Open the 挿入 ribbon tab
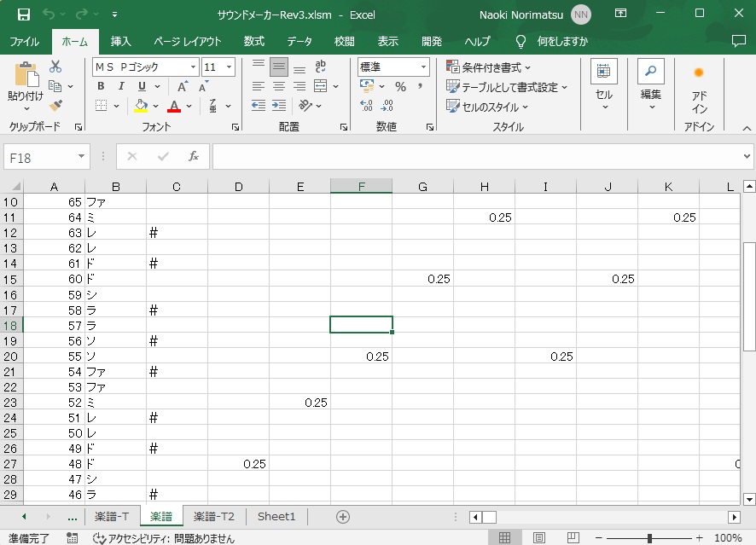This screenshot has width=756, height=545. click(x=120, y=41)
